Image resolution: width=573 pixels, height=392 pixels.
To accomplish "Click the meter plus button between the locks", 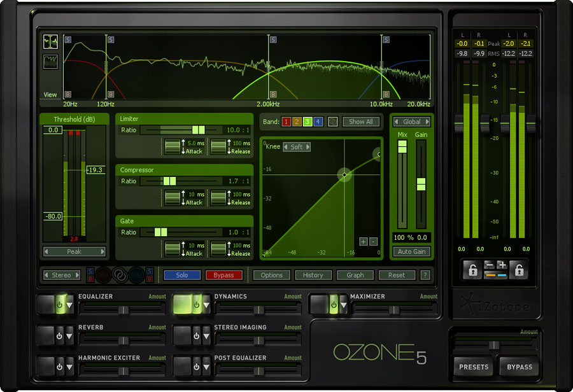I will pyautogui.click(x=502, y=265).
